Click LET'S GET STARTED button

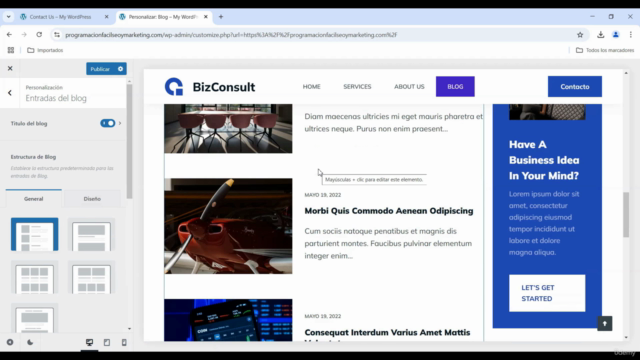click(x=547, y=293)
